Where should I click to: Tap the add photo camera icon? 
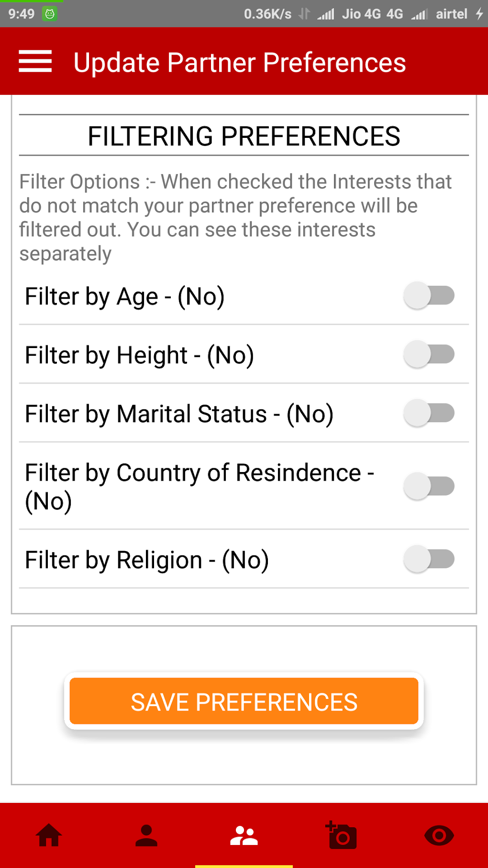pos(341,835)
